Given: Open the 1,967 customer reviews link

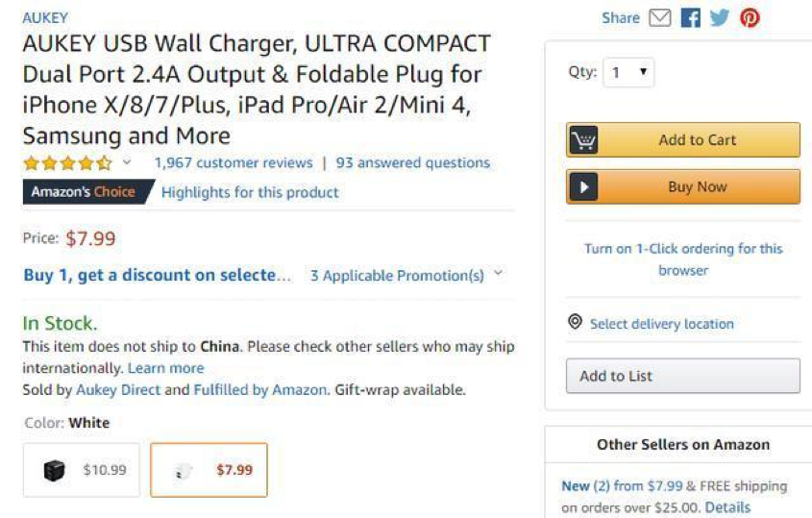Looking at the screenshot, I should (233, 163).
